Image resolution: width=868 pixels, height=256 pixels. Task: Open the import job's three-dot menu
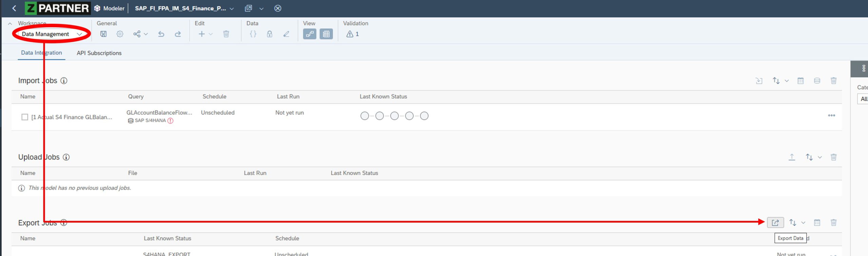[x=832, y=115]
